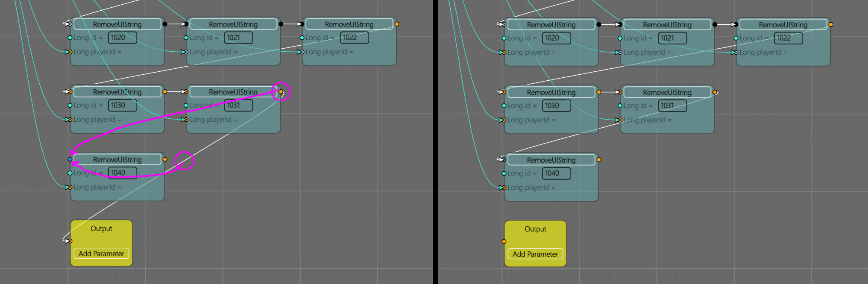
Task: Select RemoveUIString title of right 1021 node
Action: (667, 25)
